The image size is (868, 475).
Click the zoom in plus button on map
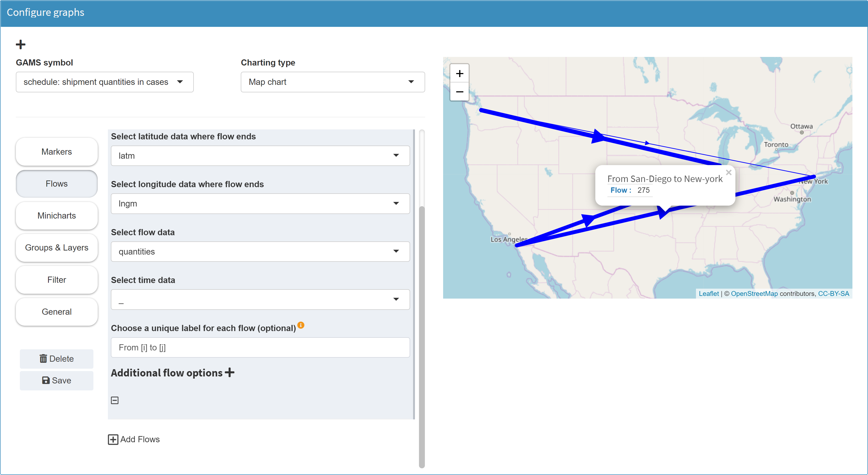coord(460,73)
